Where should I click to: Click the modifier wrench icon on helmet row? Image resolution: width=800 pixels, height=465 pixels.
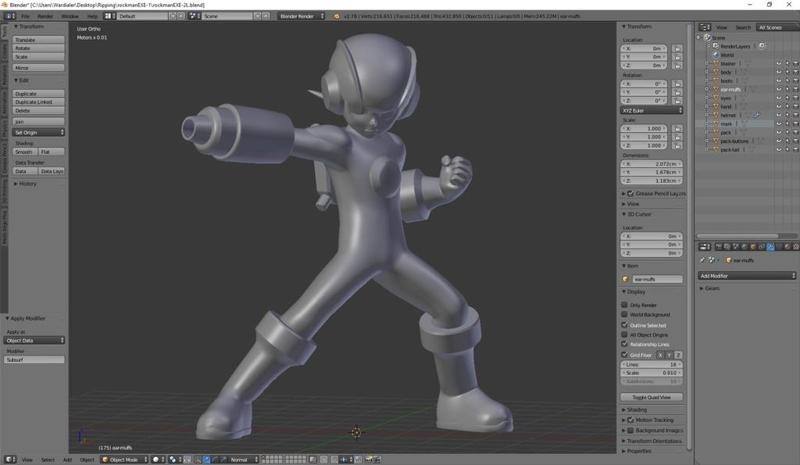(756, 115)
